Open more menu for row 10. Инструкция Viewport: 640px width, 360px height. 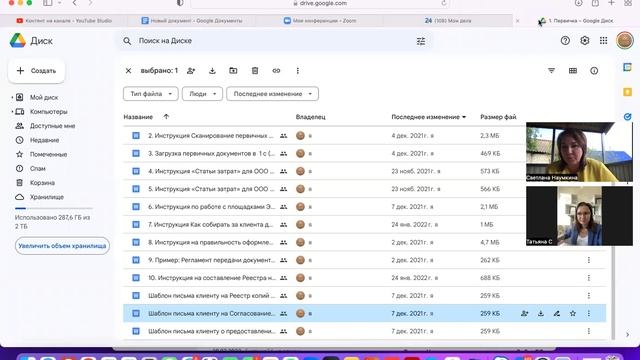click(589, 278)
